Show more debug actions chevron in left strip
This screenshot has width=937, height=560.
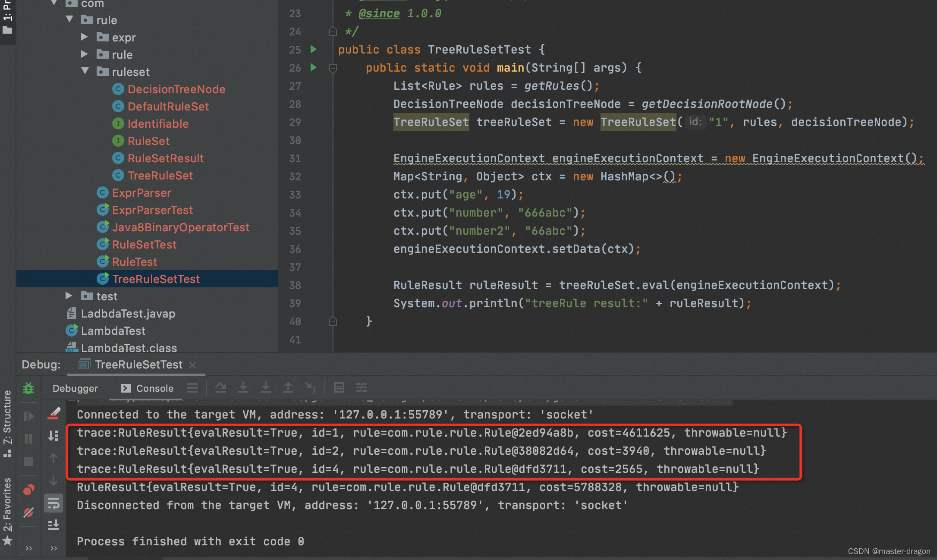[x=28, y=548]
